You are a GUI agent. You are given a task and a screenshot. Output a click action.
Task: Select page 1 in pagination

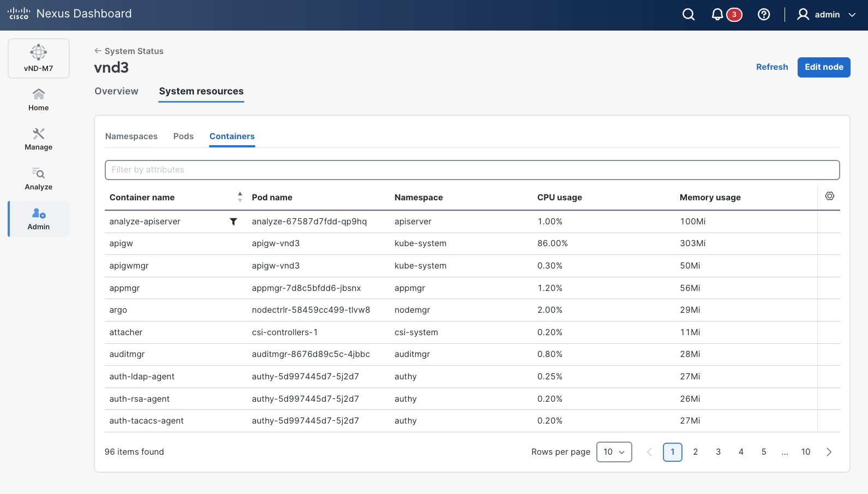673,452
